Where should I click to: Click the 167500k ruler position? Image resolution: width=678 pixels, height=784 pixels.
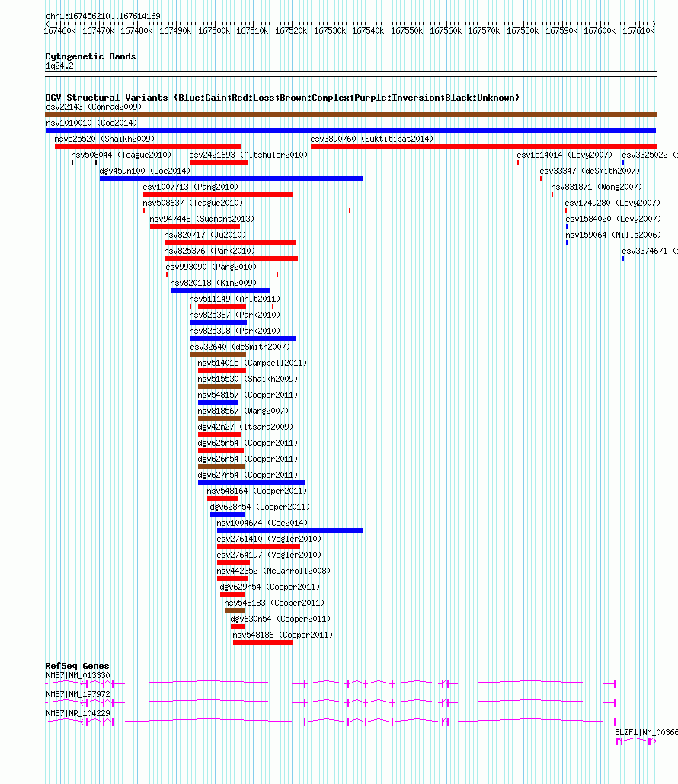point(214,31)
